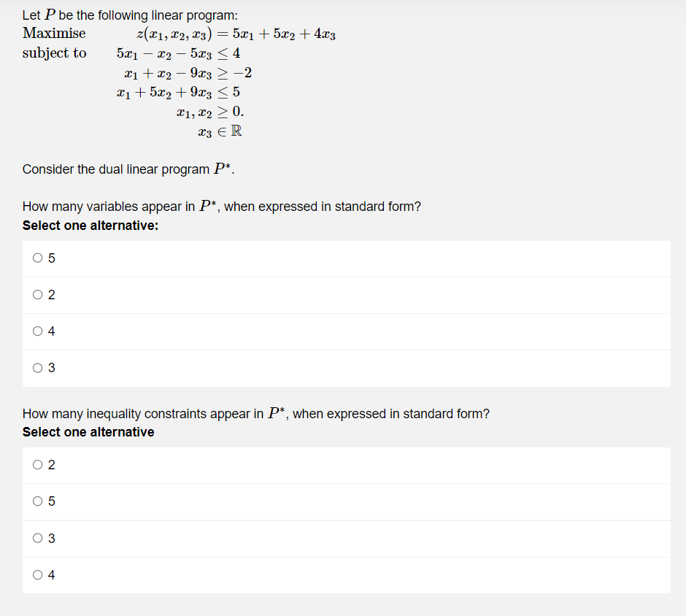Select answer 3 for the variables question
The width and height of the screenshot is (686, 616).
click(37, 368)
